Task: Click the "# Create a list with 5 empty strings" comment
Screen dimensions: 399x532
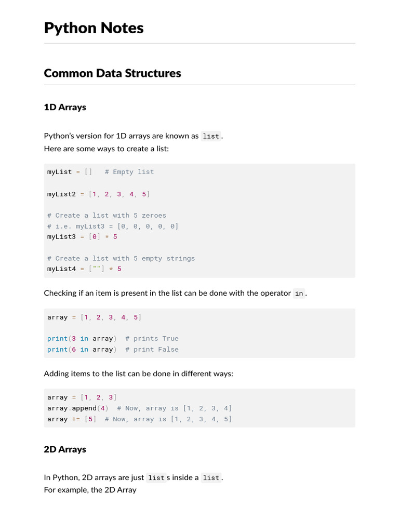Action: tap(121, 258)
